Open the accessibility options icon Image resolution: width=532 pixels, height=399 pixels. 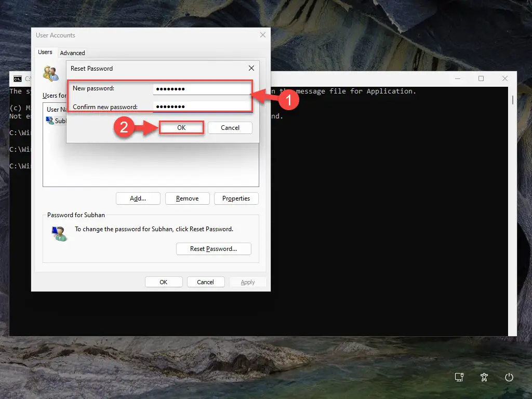click(x=484, y=378)
